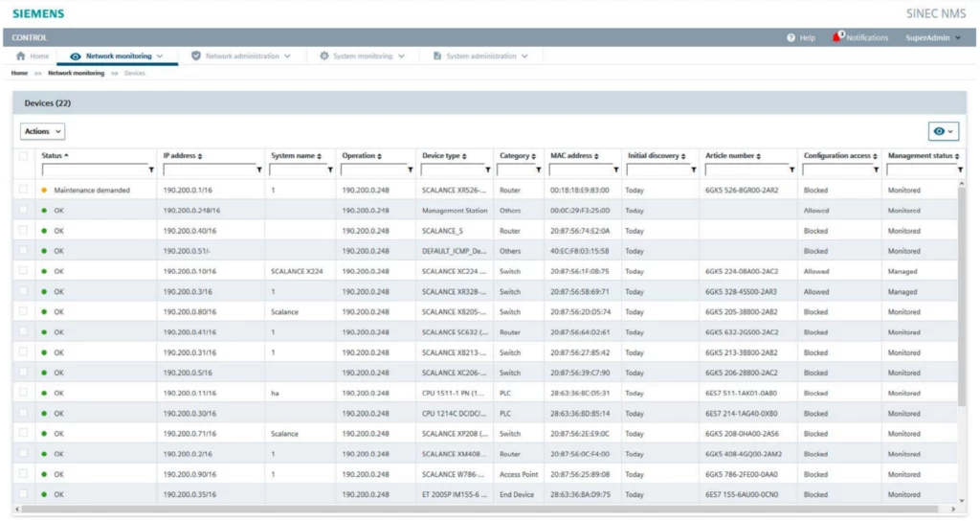Image resolution: width=980 pixels, height=521 pixels.
Task: Check the Maintenance demanded row checkbox
Action: click(x=24, y=190)
